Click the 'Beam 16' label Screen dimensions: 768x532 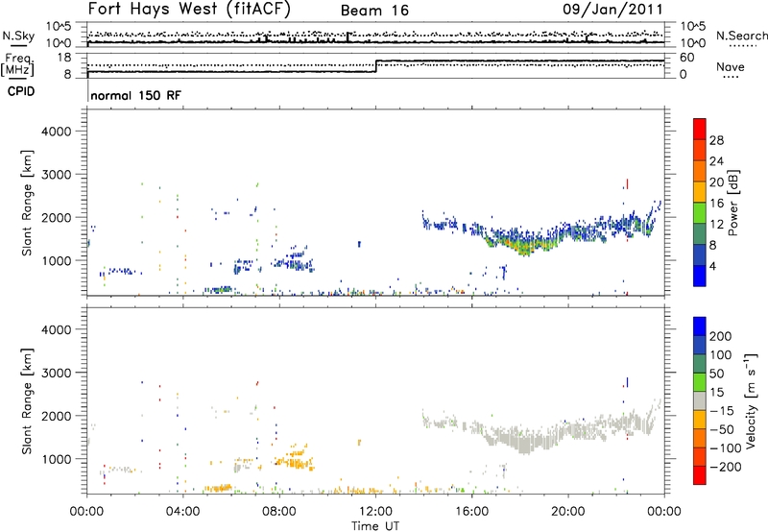(374, 11)
